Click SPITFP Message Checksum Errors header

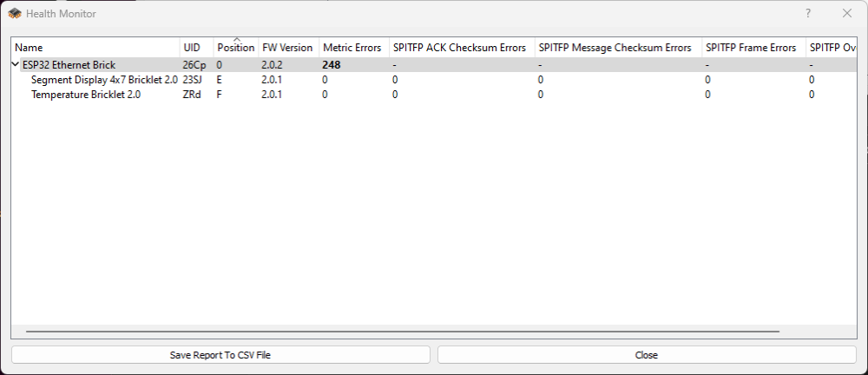click(x=615, y=48)
